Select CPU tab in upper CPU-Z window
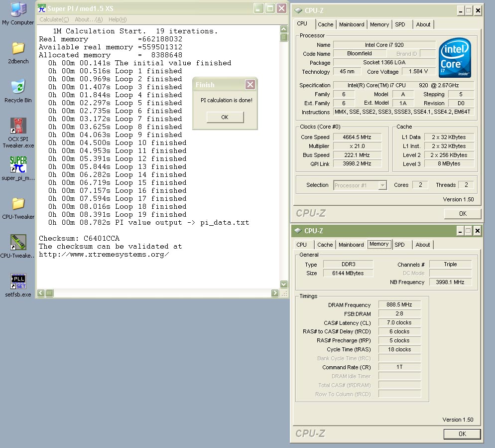This screenshot has width=495, height=448. [302, 24]
